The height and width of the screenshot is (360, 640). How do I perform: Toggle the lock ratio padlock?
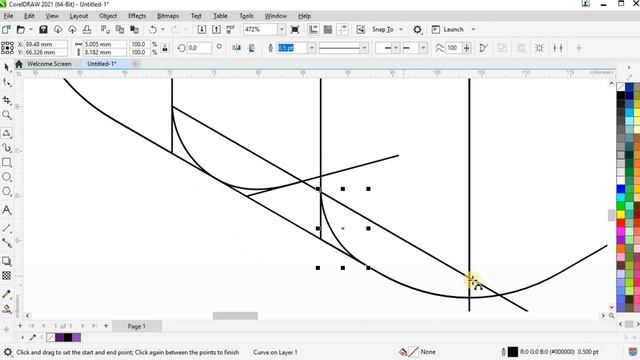[x=165, y=48]
